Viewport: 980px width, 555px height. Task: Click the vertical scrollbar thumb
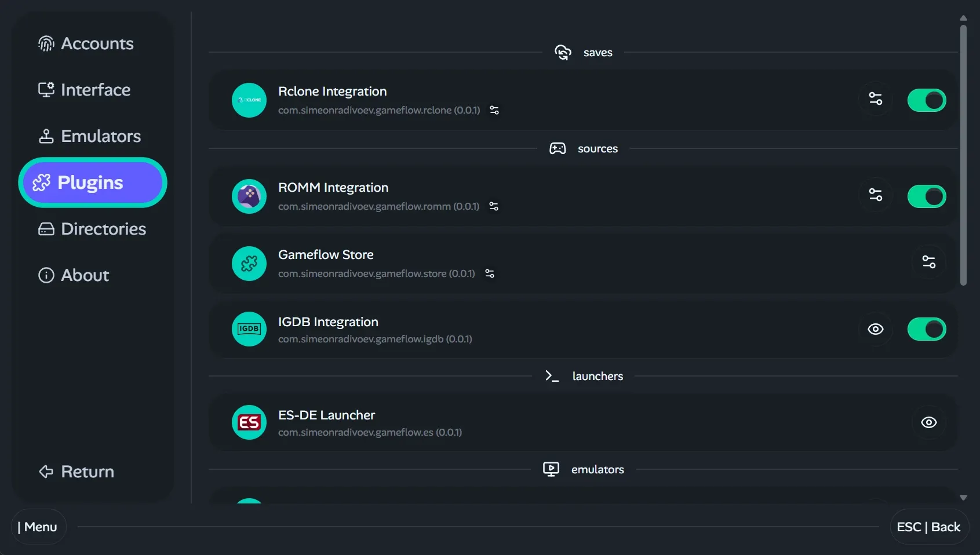point(963,155)
